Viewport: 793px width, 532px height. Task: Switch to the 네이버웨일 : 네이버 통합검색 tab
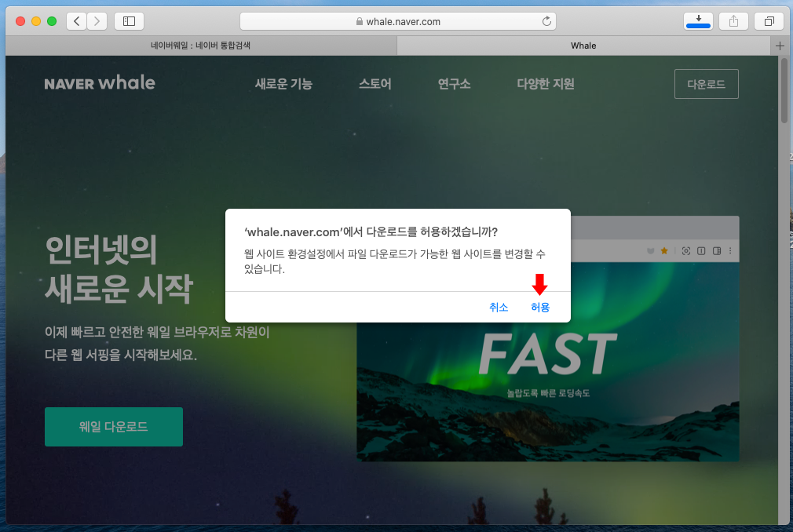[x=201, y=46]
